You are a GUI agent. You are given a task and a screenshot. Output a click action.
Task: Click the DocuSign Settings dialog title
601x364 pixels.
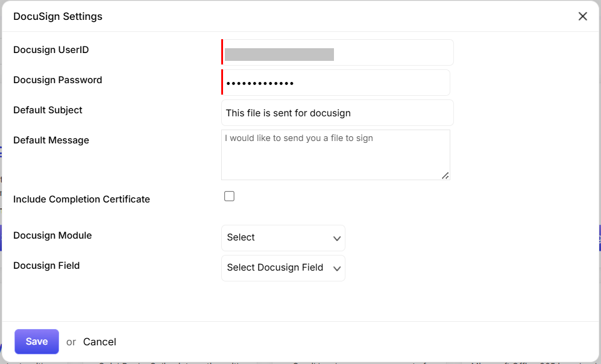(58, 16)
